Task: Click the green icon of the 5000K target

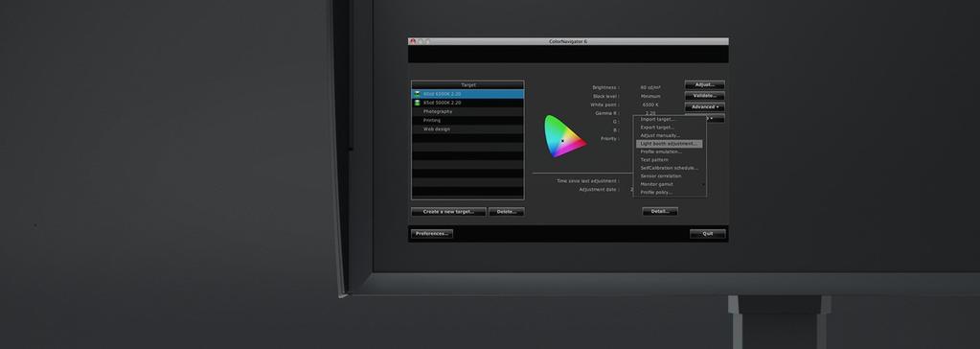Action: [417, 103]
